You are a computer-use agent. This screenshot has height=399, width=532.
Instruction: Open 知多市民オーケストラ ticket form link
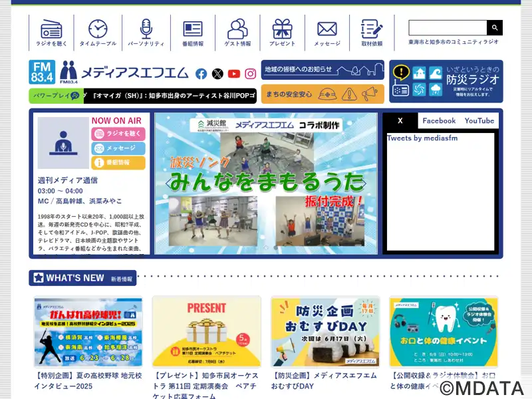[205, 386]
